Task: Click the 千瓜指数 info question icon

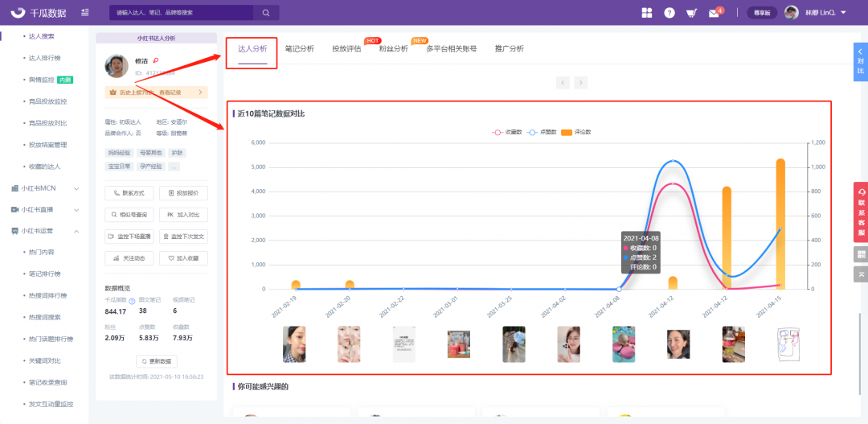Action: point(132,301)
